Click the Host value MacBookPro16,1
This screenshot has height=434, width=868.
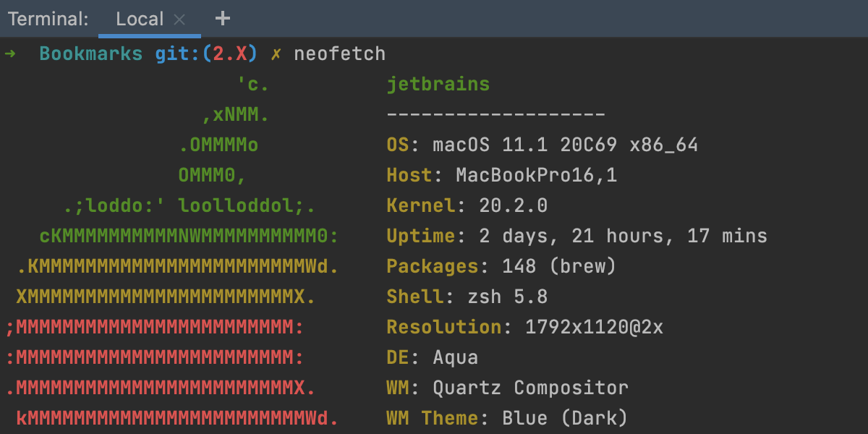point(536,176)
